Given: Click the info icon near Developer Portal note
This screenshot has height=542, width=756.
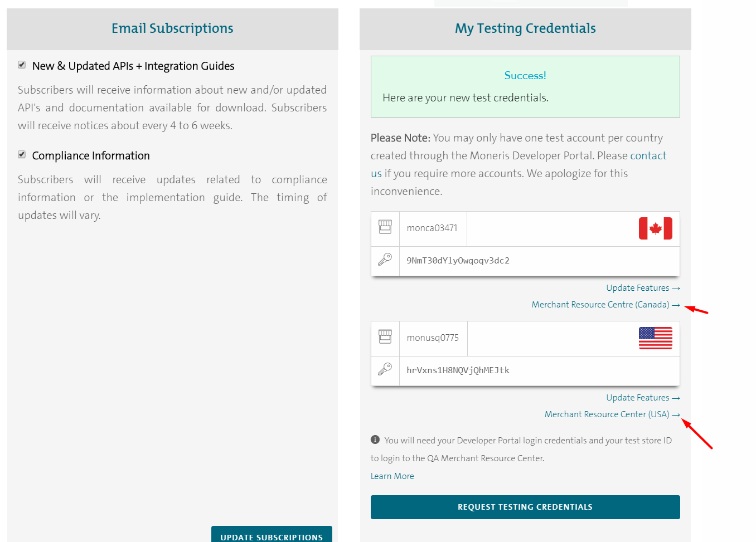Looking at the screenshot, I should coord(375,440).
